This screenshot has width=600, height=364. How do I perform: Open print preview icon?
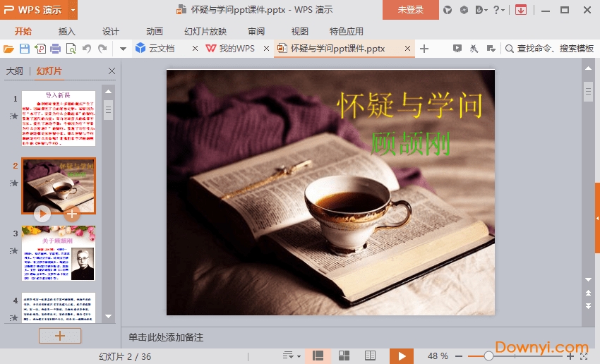(x=71, y=49)
